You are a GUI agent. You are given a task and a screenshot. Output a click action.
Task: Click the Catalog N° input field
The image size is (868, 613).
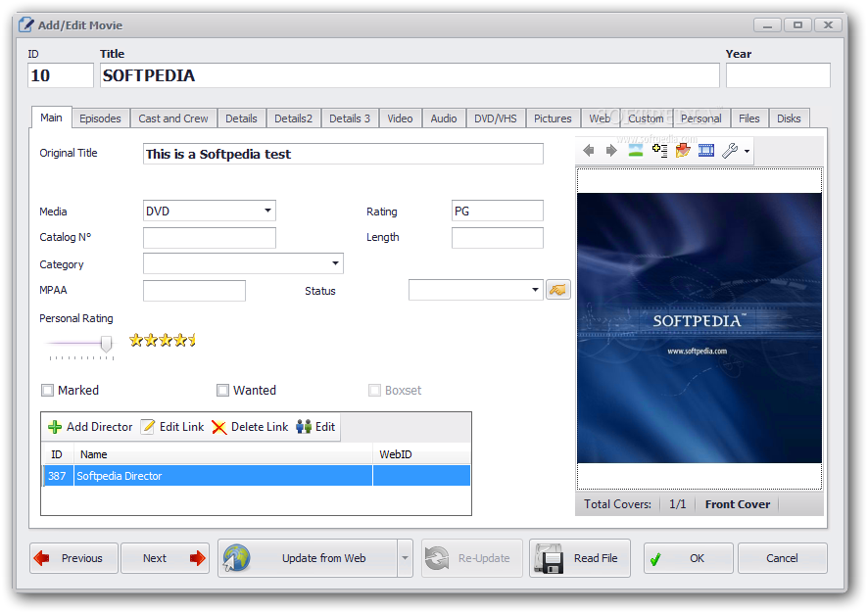(210, 238)
